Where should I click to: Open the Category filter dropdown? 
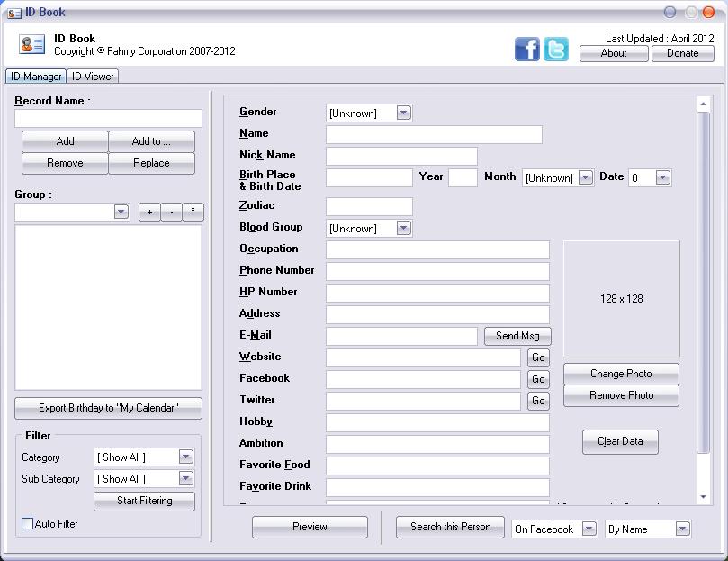coord(185,457)
